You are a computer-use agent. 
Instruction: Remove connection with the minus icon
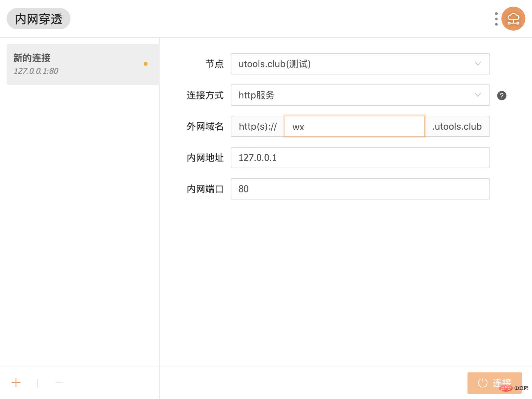pos(59,382)
